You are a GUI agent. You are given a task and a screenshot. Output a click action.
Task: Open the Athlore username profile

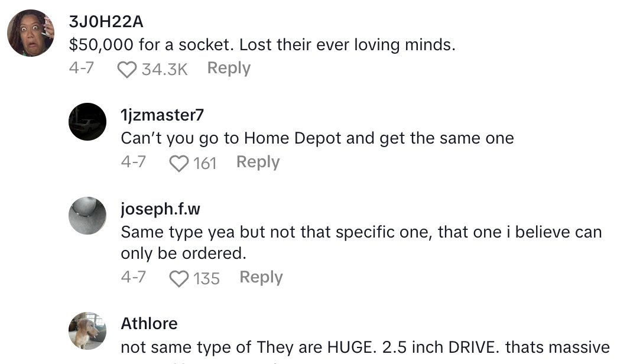coord(149,324)
